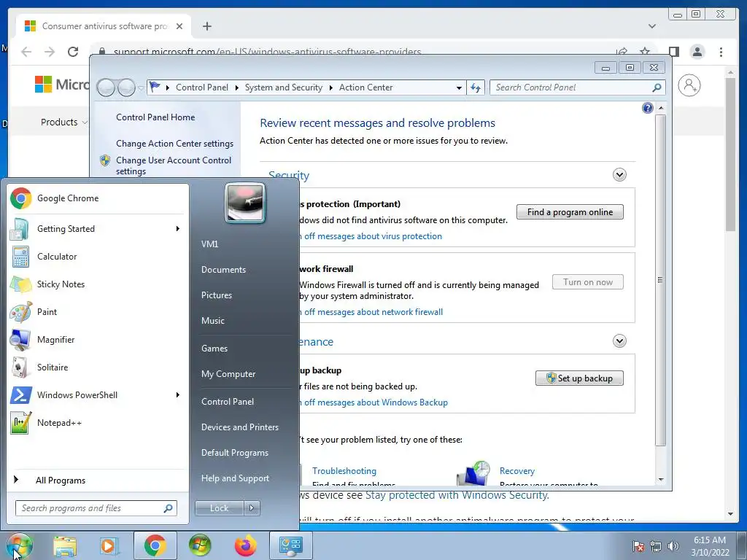Click the network tray icon

coord(656,546)
